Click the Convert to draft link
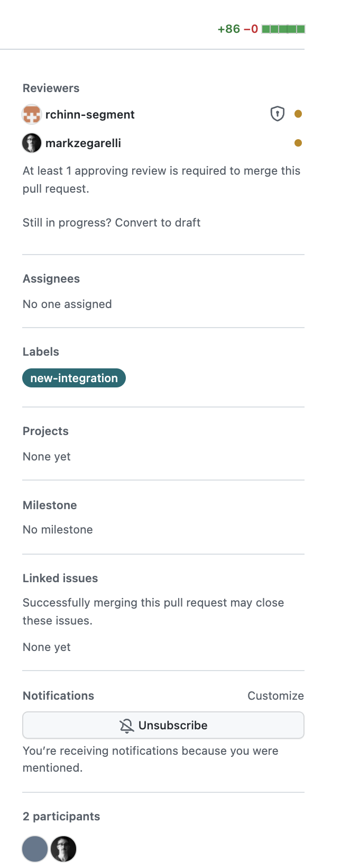The image size is (350, 868). (x=158, y=223)
